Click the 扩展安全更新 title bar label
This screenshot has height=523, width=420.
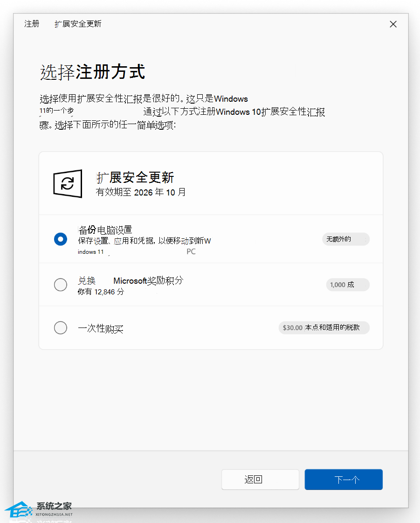click(78, 24)
